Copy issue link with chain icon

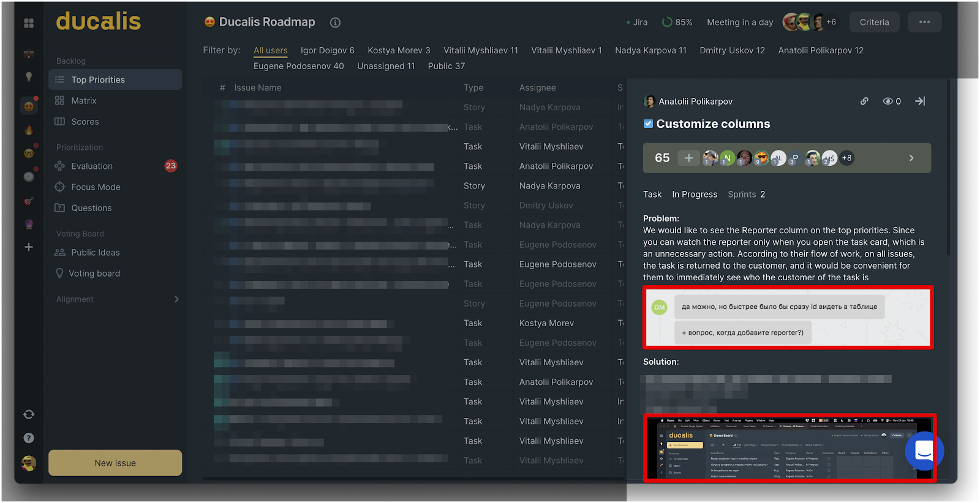click(864, 102)
